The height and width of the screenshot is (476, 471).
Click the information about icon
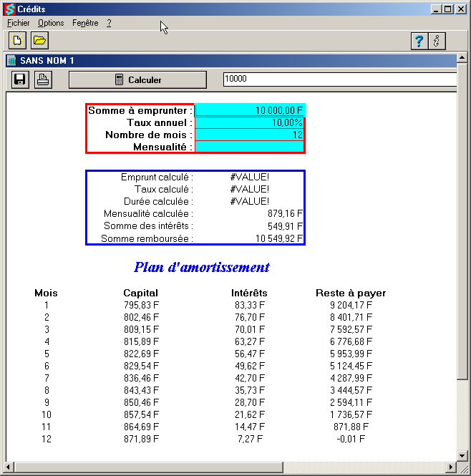pyautogui.click(x=437, y=41)
